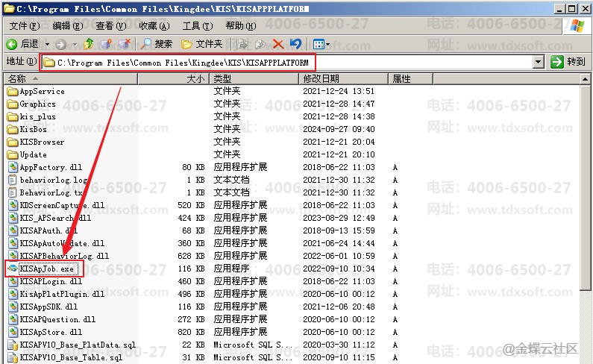Click the 820 KB size cell

[191, 332]
